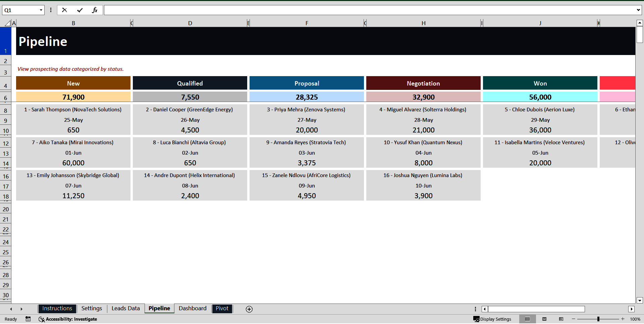Click zoom out minus button

coord(574,319)
